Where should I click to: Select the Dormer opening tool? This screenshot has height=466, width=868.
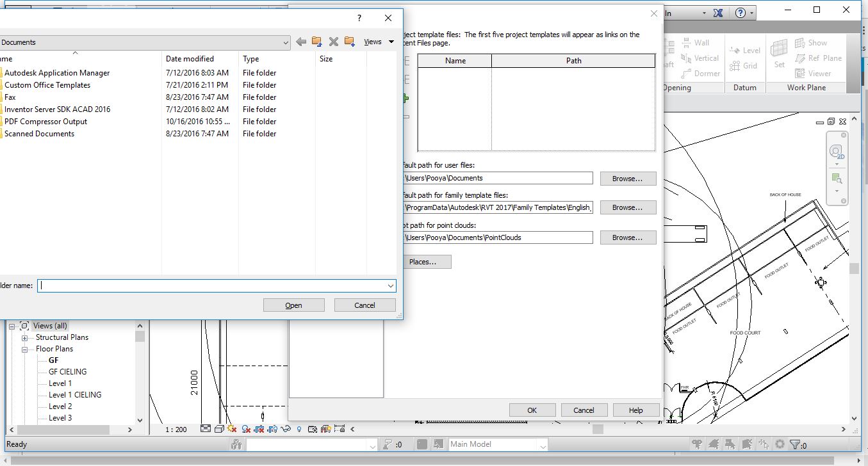(x=707, y=74)
